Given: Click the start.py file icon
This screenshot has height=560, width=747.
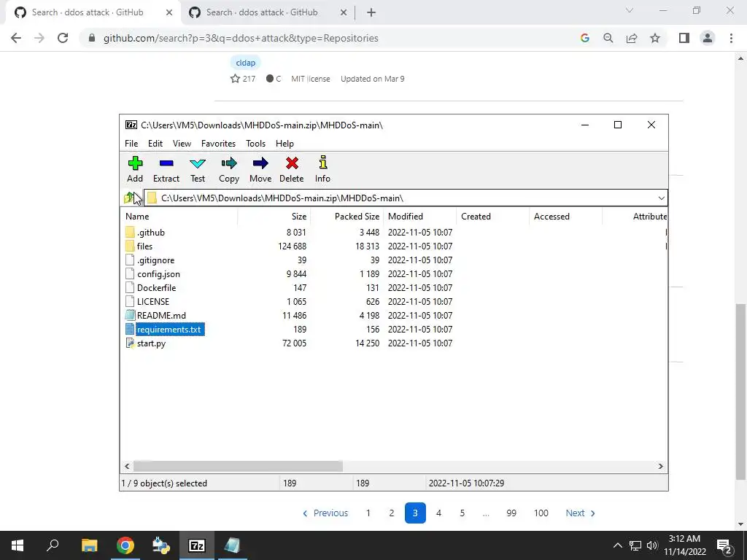Looking at the screenshot, I should [x=130, y=343].
